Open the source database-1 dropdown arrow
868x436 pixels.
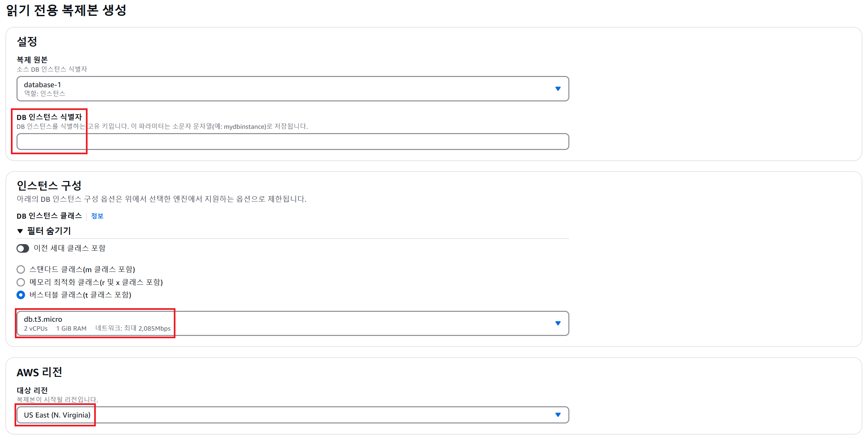click(x=558, y=89)
